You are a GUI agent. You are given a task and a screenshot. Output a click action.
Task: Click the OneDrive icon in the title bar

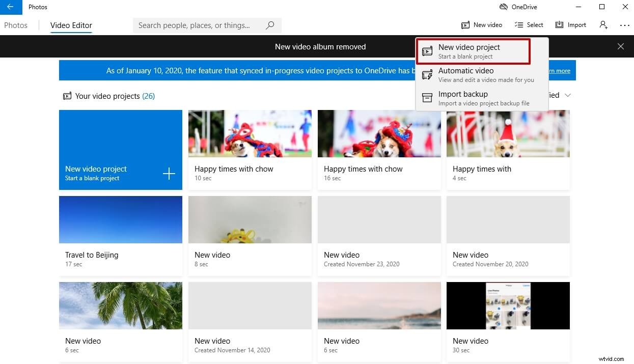(x=503, y=7)
